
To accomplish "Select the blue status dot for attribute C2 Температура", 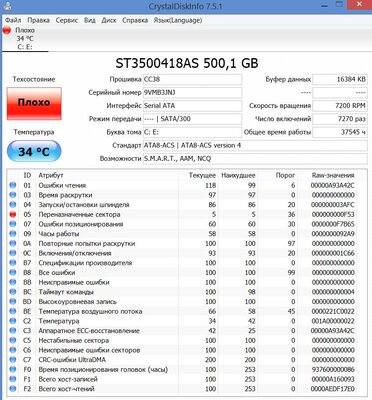I will (x=13, y=321).
